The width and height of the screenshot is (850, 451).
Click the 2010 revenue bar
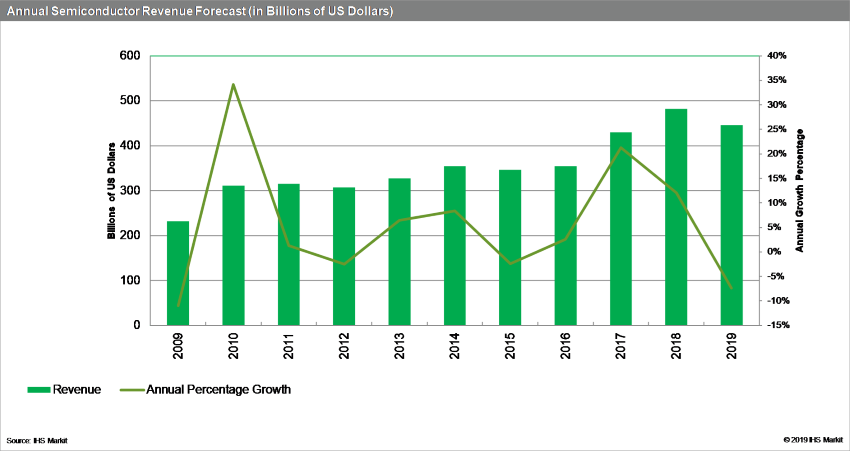pyautogui.click(x=233, y=255)
